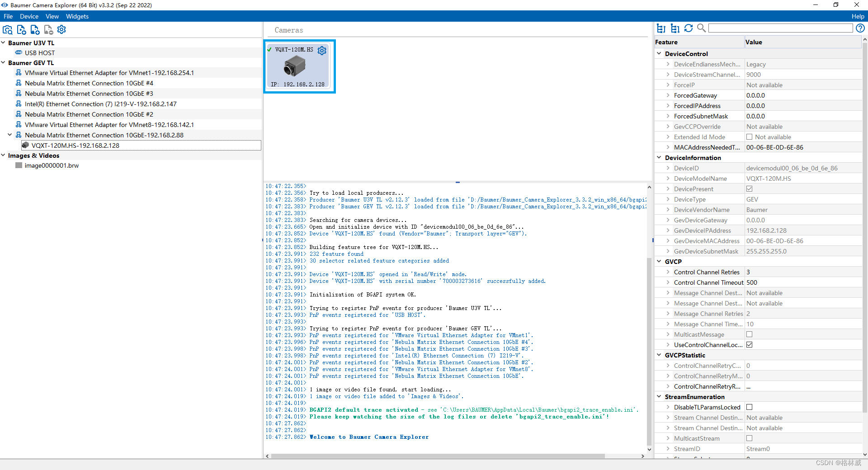
Task: Click Baumer Camera Explorer title bar logo
Action: click(5, 5)
